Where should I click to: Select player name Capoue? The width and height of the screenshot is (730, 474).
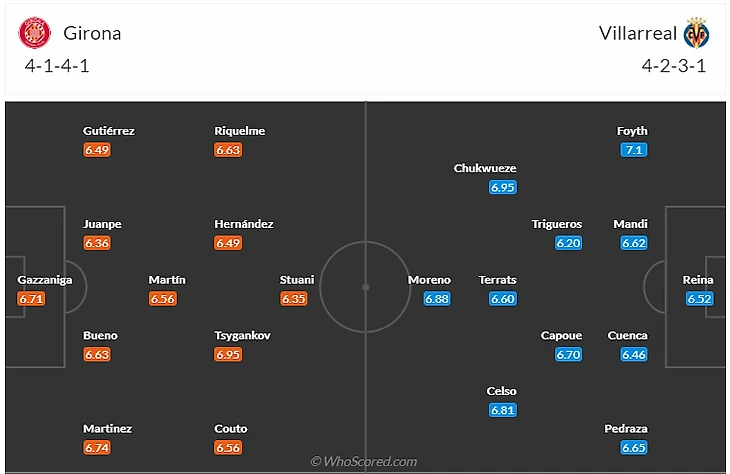pos(561,336)
